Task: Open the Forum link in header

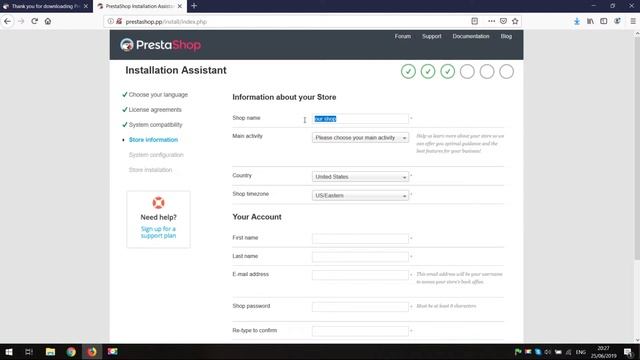Action: [x=402, y=36]
